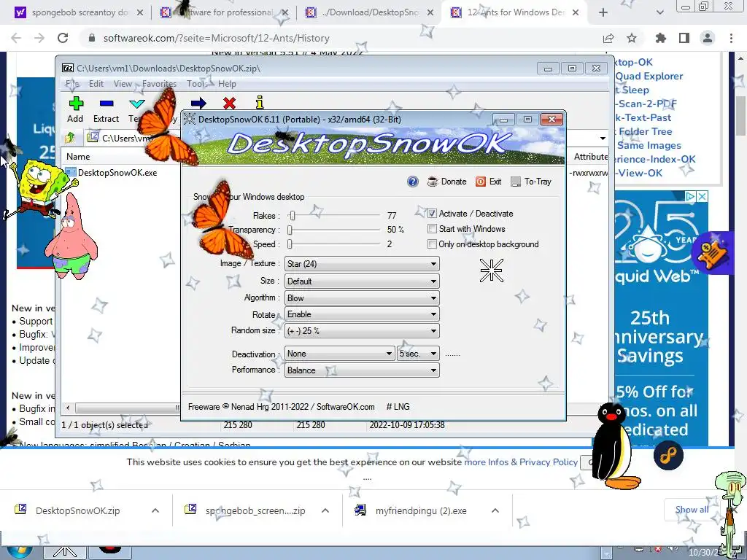Open the Favorites menu in 7-Zip

click(x=159, y=84)
